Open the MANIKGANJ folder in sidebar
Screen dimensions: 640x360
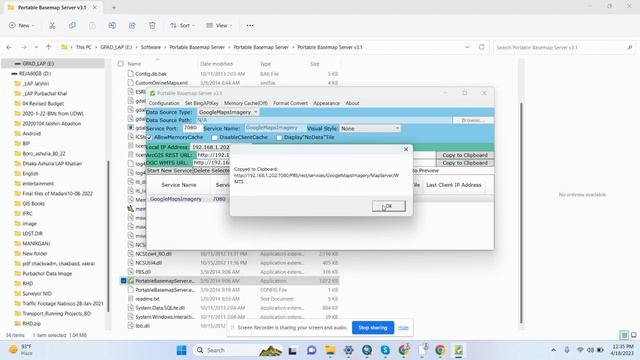(x=36, y=244)
